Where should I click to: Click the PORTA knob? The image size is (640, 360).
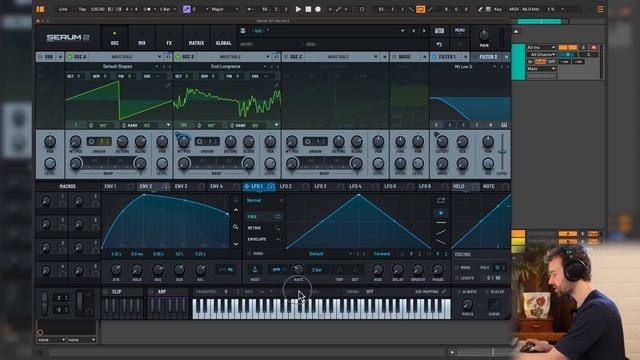[x=467, y=304]
